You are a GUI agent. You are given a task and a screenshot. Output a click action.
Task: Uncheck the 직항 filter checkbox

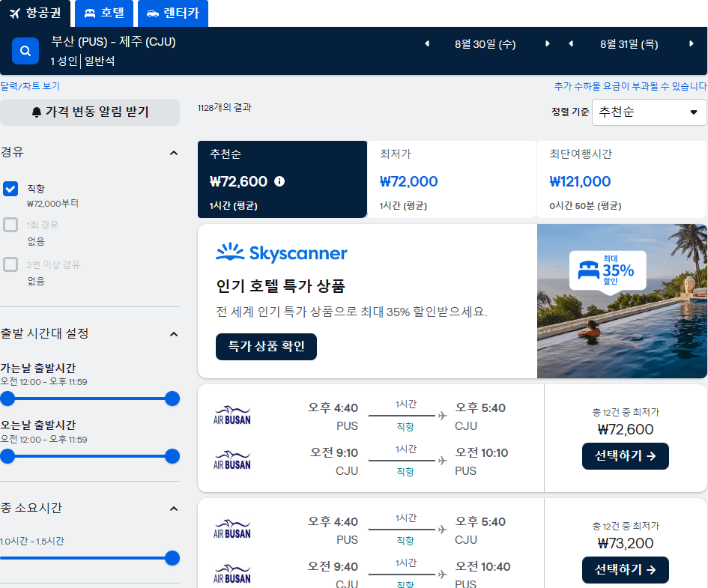pyautogui.click(x=10, y=189)
